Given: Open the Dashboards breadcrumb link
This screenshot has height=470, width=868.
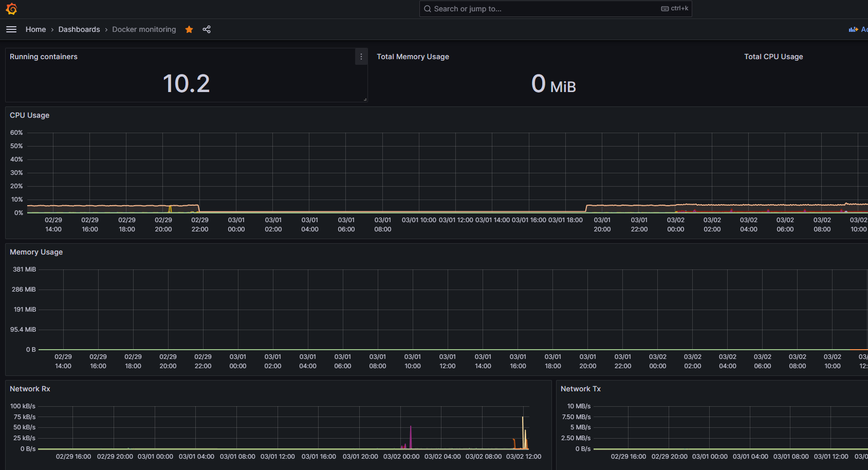Looking at the screenshot, I should click(79, 29).
